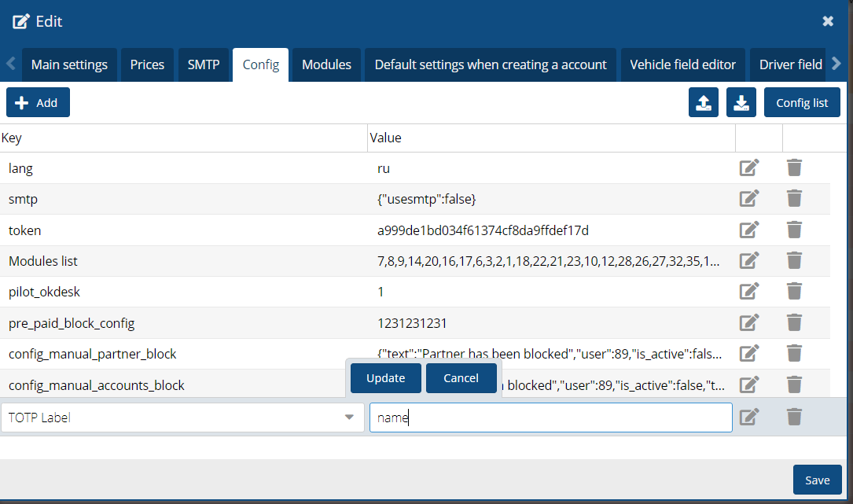Edit the token config value
Viewport: 853px width, 504px height.
[x=749, y=230]
